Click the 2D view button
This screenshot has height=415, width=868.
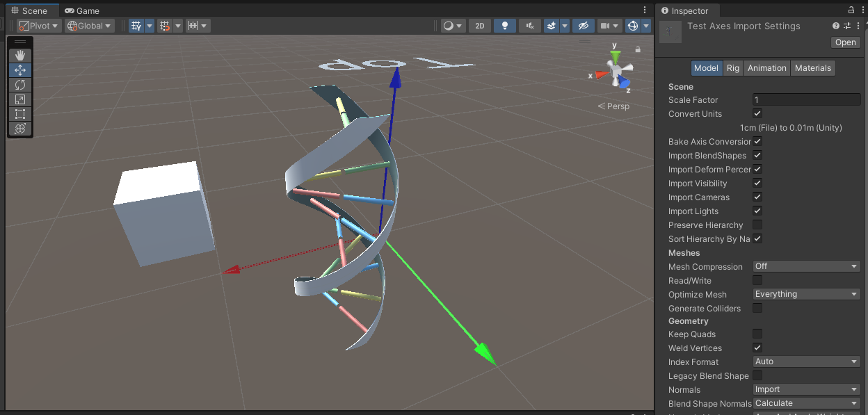(479, 26)
